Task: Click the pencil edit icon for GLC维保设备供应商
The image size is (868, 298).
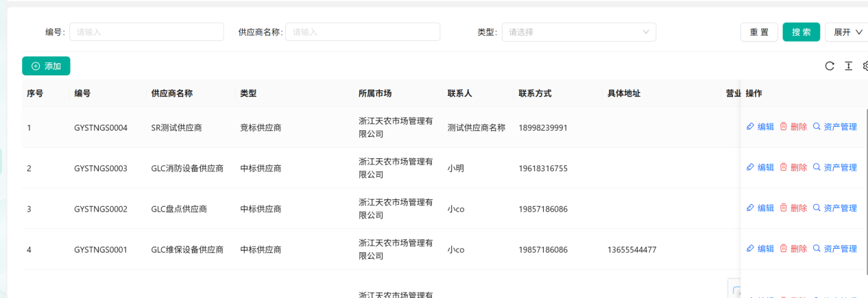Action: pyautogui.click(x=750, y=249)
